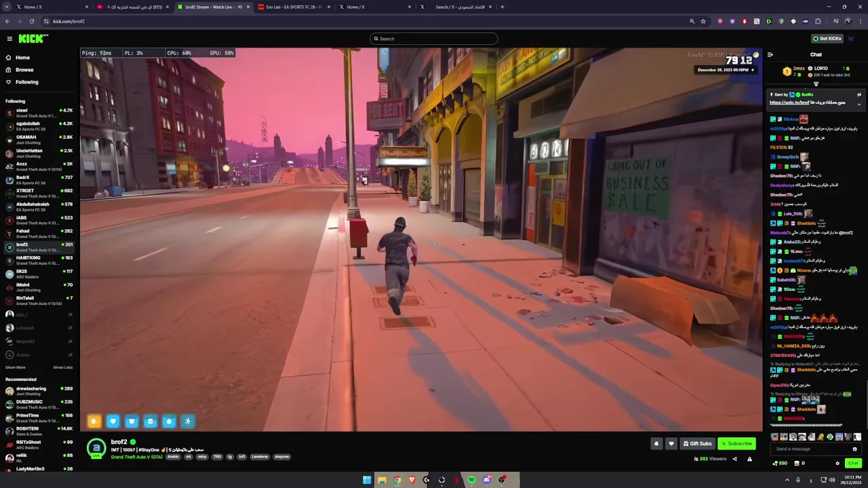868x488 pixels.
Task: Open xtxwi channel in Following list
Action: [39, 113]
